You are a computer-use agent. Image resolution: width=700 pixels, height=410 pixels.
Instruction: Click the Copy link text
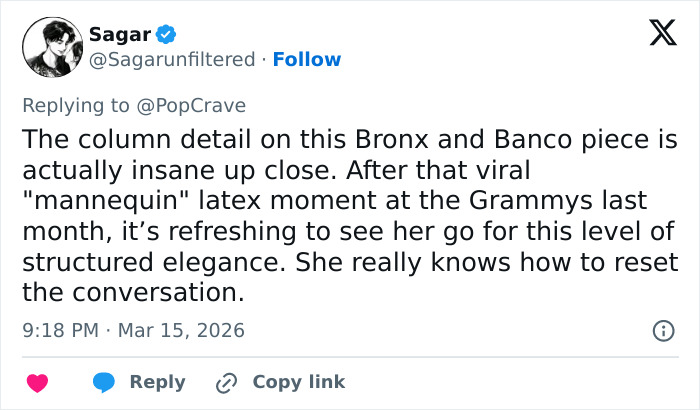pos(298,382)
